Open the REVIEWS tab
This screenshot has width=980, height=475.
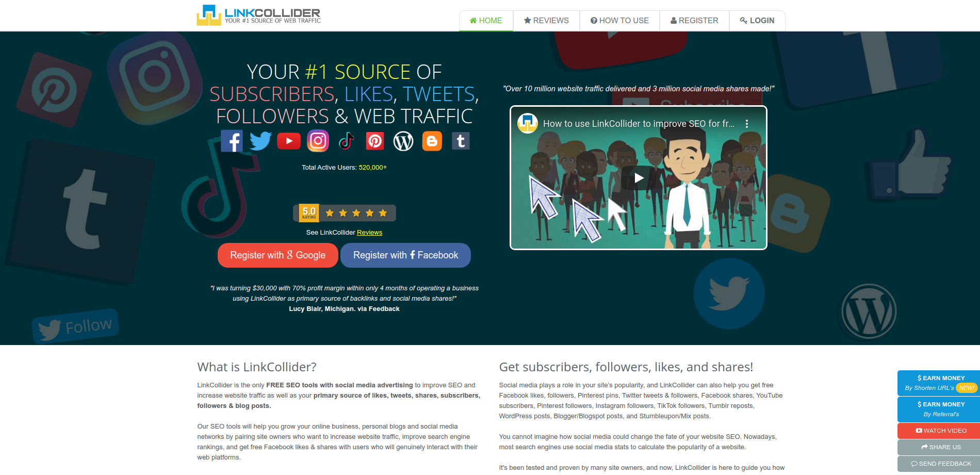546,21
